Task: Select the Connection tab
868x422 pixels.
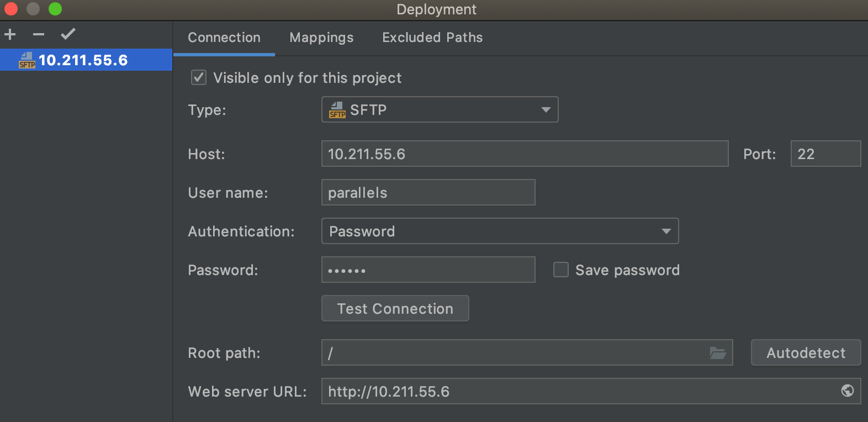Action: (224, 38)
